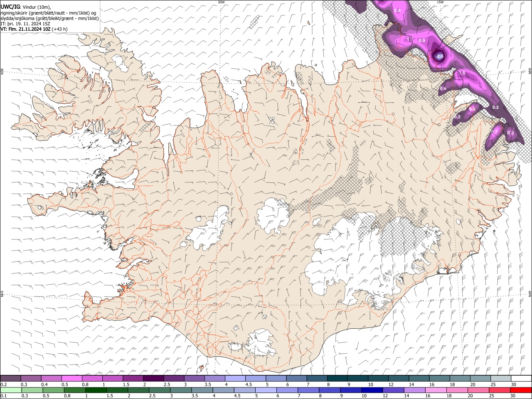The height and width of the screenshot is (399, 532).
Task: Click the 1.1 snowfall value label
Action: [409, 39]
